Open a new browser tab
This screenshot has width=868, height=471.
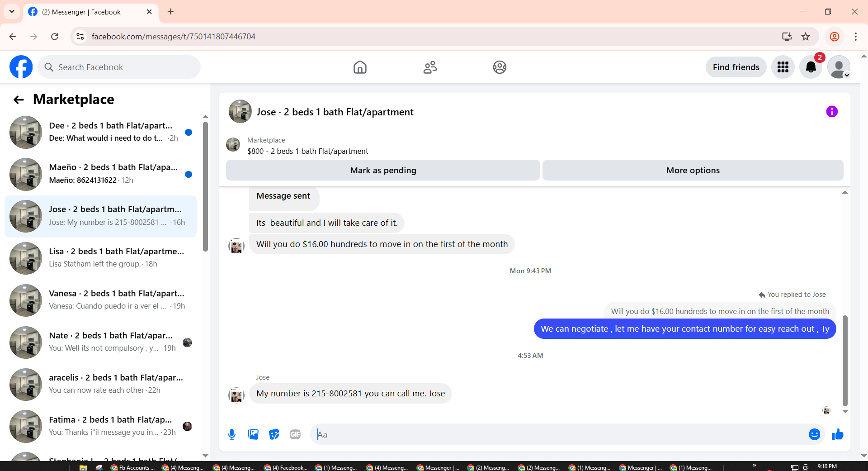(x=170, y=12)
